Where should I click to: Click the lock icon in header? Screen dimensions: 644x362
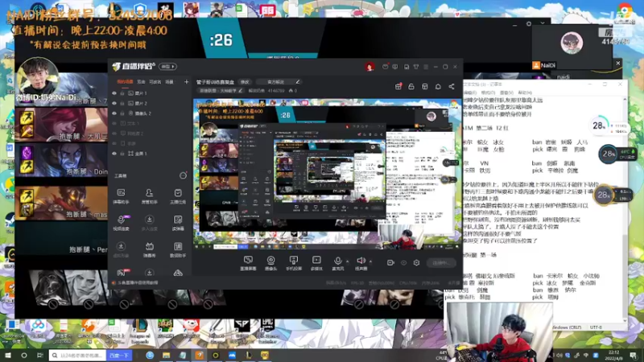pos(411,87)
